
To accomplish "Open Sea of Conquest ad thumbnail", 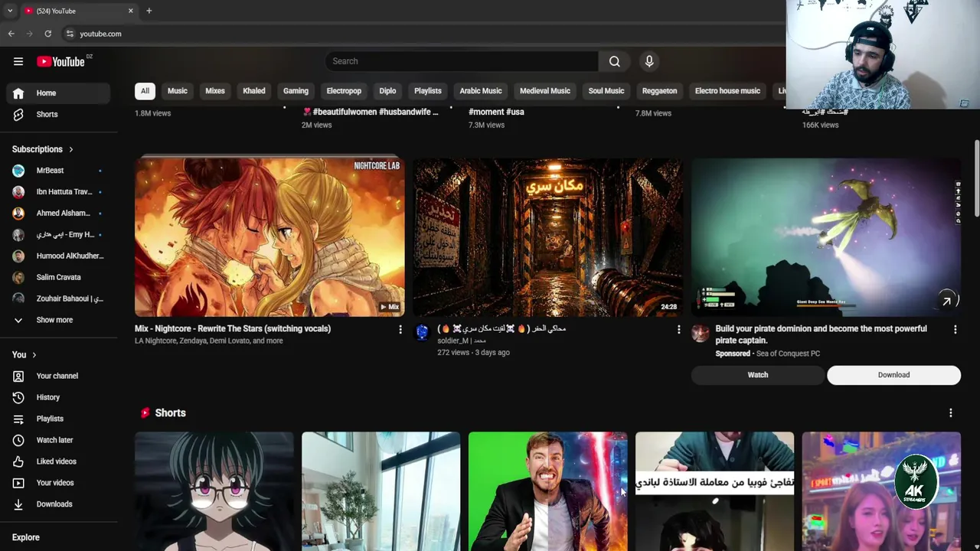I will 826,237.
